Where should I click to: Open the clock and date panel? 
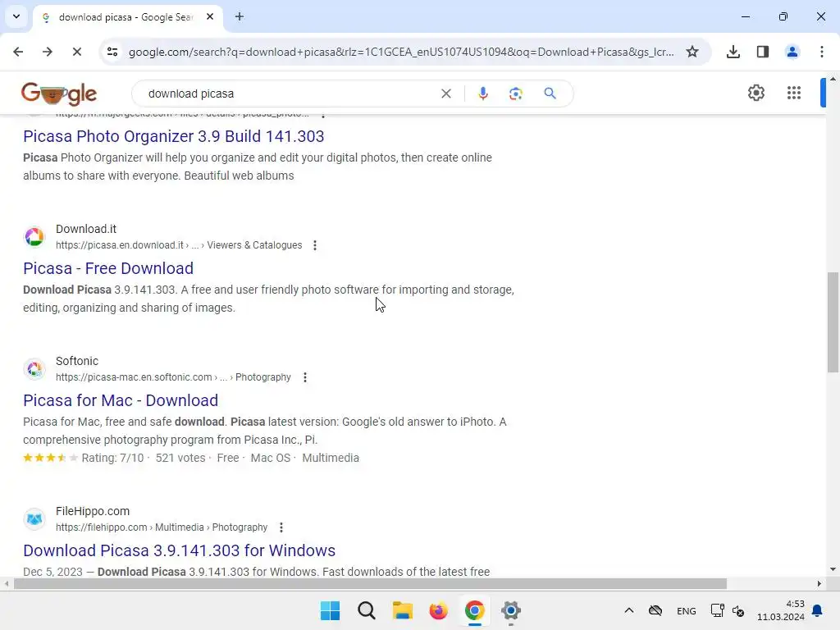click(x=781, y=610)
